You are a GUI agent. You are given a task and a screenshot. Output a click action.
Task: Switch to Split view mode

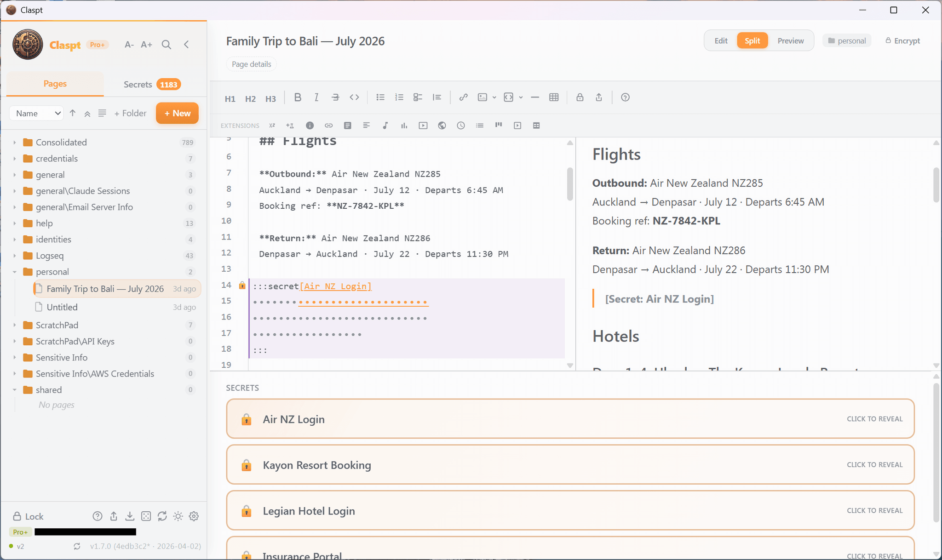tap(752, 40)
